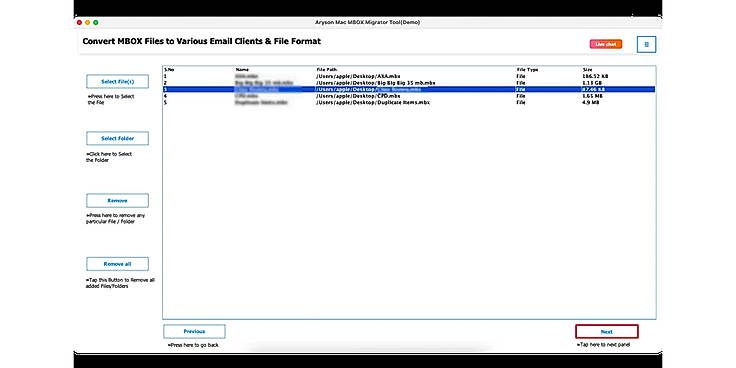Click the File Type column header
Image resolution: width=736 pixels, height=368 pixels.
[x=527, y=69]
